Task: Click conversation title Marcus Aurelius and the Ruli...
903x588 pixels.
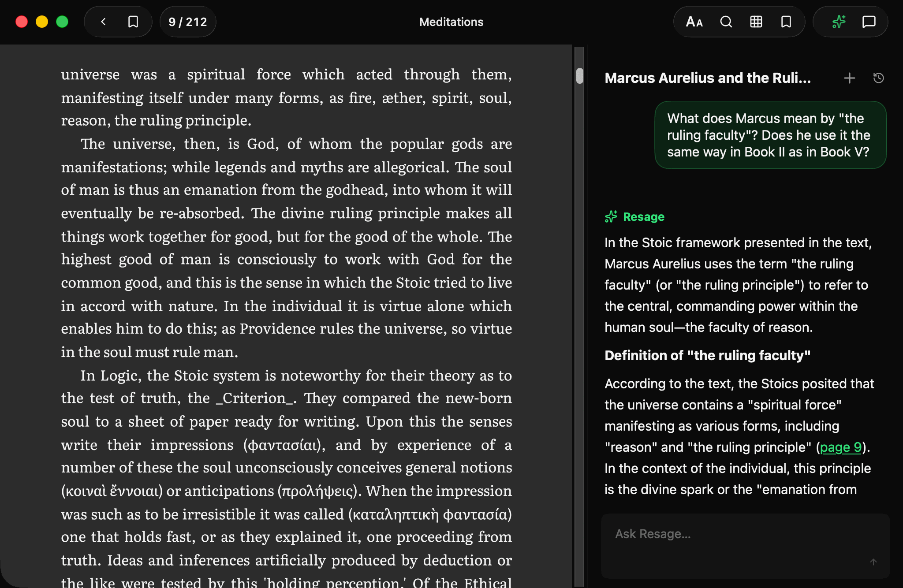Action: point(708,78)
